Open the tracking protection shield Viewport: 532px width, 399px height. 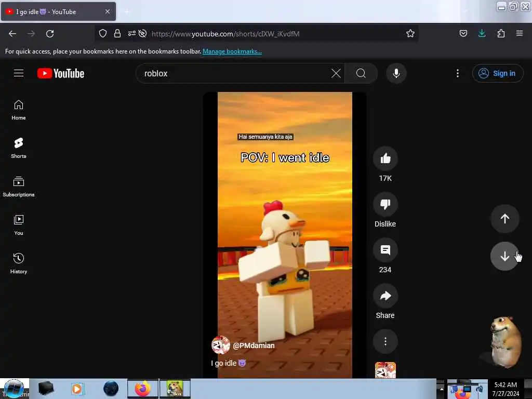[x=103, y=33]
